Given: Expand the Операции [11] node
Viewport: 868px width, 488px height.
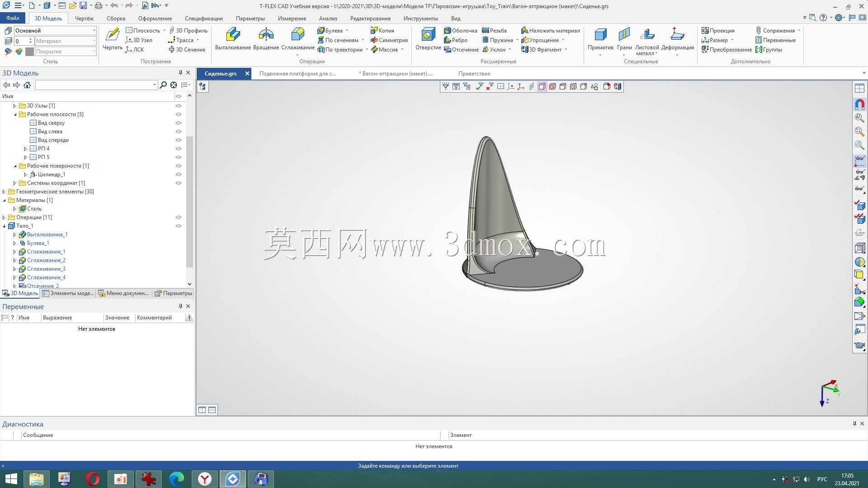Looking at the screenshot, I should [x=4, y=217].
